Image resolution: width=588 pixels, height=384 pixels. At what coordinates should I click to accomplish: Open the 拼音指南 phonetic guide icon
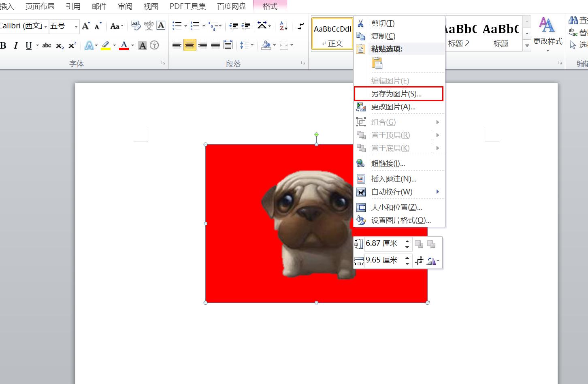(x=149, y=25)
